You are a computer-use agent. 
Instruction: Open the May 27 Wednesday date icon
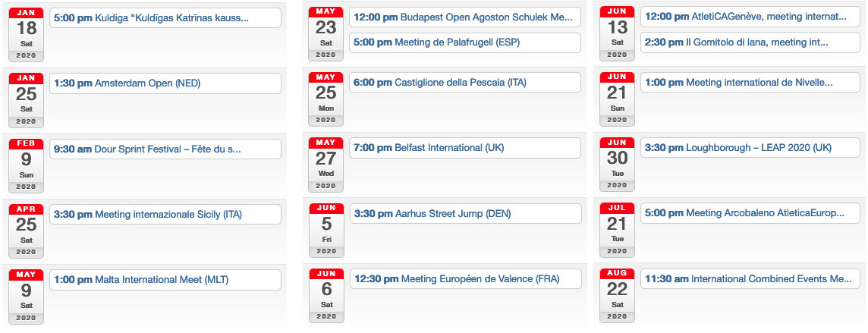pyautogui.click(x=326, y=165)
